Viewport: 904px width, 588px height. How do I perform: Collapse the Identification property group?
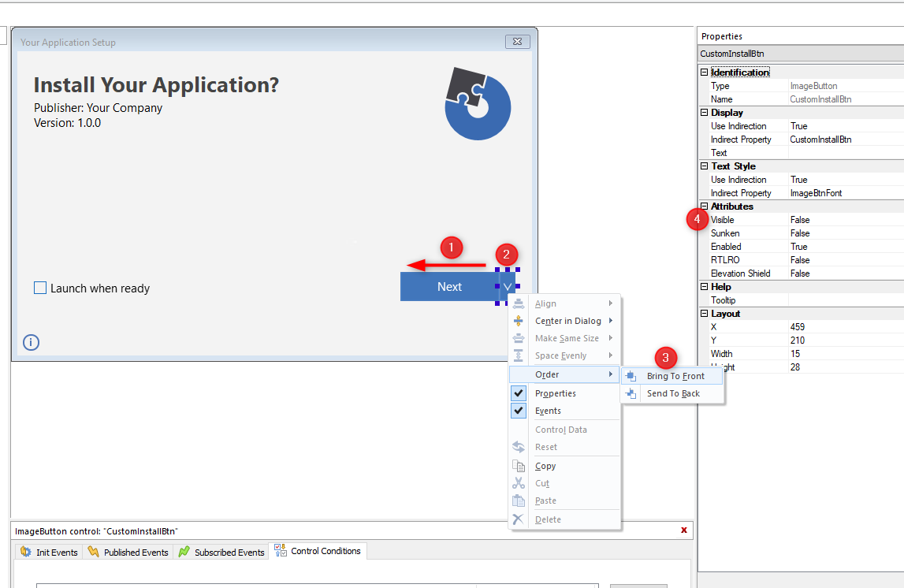(x=704, y=73)
